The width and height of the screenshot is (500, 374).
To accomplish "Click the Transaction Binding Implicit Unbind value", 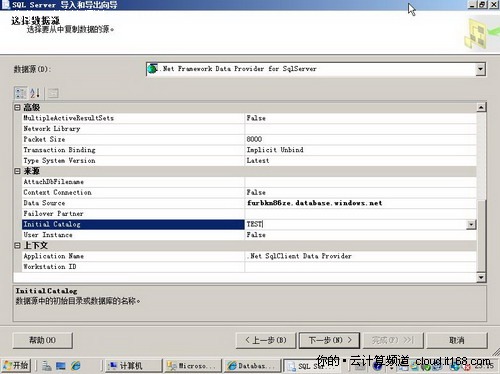I will (275, 150).
